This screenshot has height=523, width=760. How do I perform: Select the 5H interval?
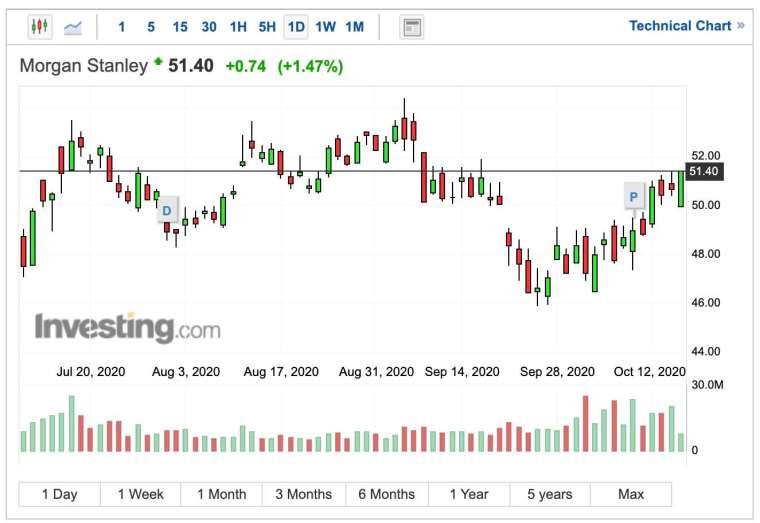pos(267,27)
